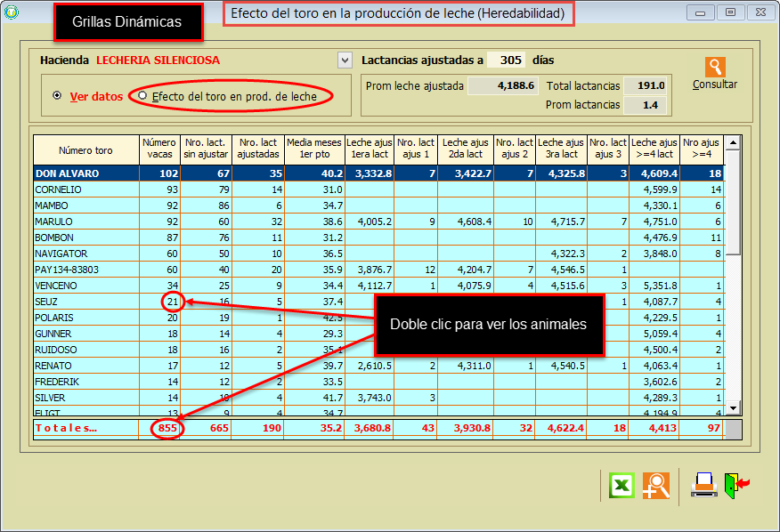Open the Hacienda dropdown list
780x532 pixels.
click(345, 60)
